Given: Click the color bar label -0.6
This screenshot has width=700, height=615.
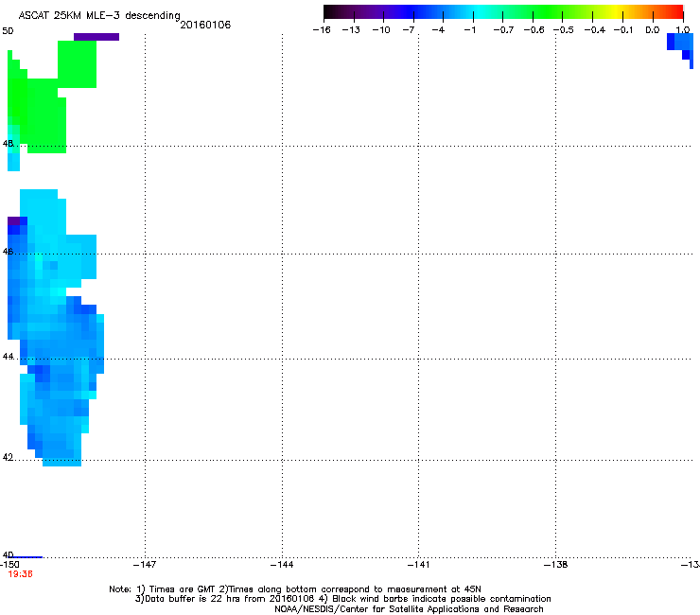Looking at the screenshot, I should tap(534, 30).
